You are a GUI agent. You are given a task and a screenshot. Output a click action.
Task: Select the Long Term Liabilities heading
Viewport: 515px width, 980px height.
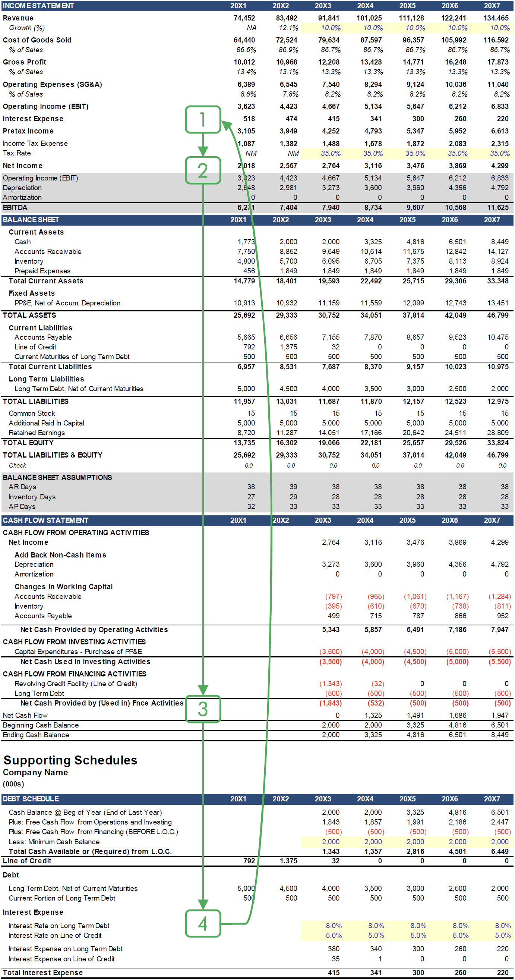46,379
